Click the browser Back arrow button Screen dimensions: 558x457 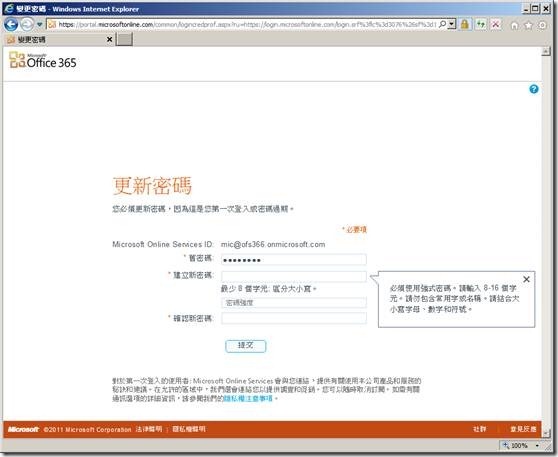click(11, 25)
